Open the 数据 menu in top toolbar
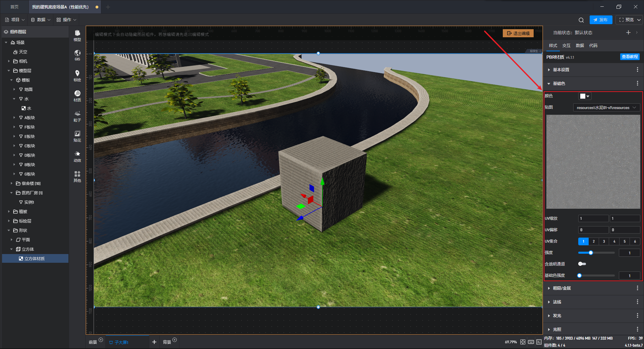Screen dimensions: 644x349 point(41,20)
